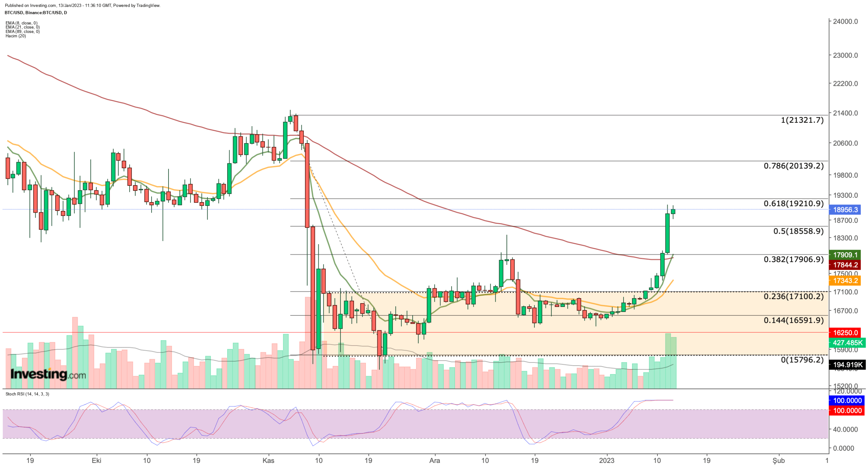
Task: Select the Fibonacci label 1(21321.7)
Action: point(802,120)
